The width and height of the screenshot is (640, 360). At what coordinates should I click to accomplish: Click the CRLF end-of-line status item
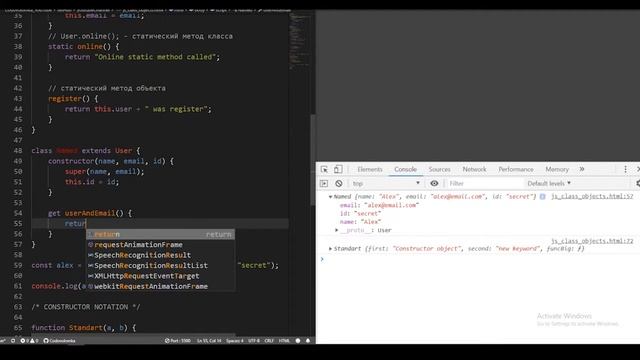click(x=269, y=341)
